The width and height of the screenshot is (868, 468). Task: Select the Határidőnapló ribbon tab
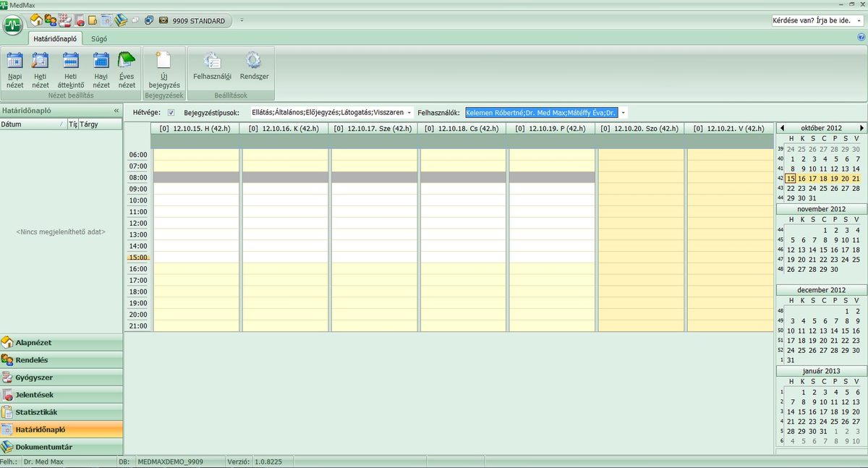[x=56, y=39]
